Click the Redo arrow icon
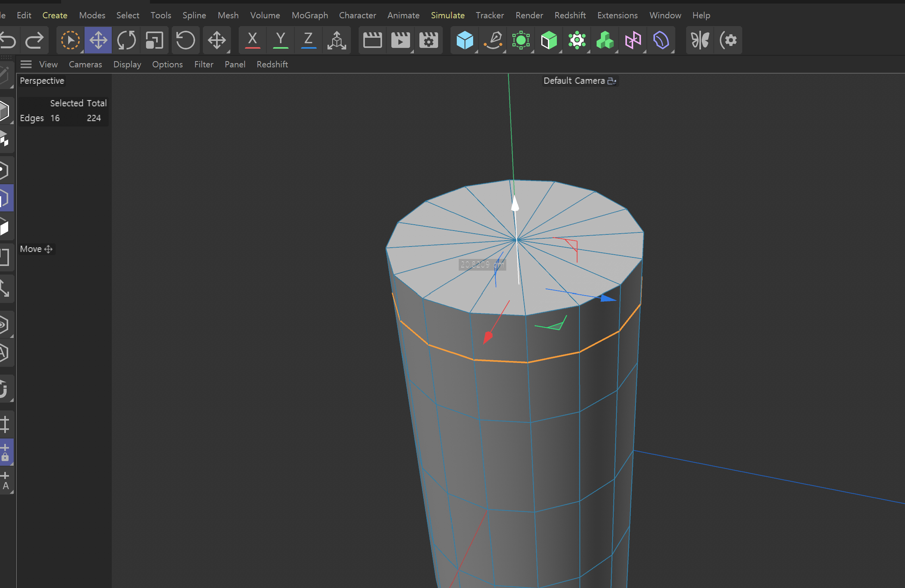Viewport: 905px width, 588px height. tap(34, 40)
